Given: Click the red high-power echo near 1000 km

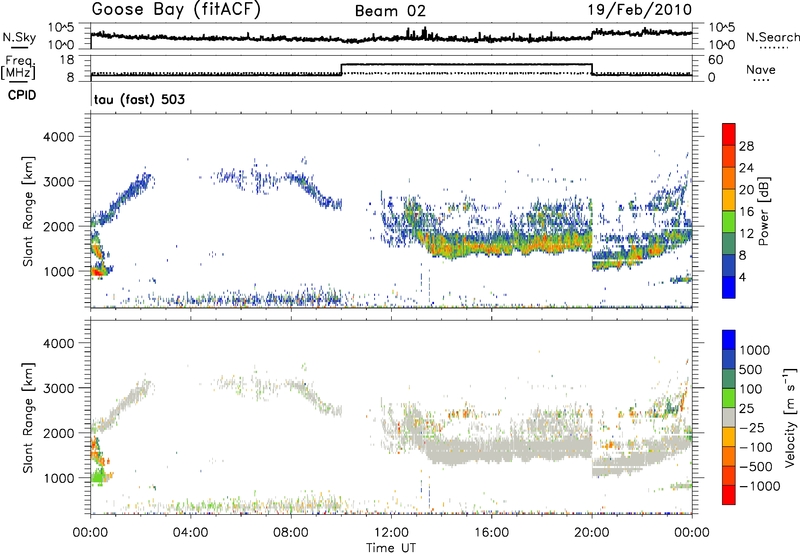Looking at the screenshot, I should [97, 272].
